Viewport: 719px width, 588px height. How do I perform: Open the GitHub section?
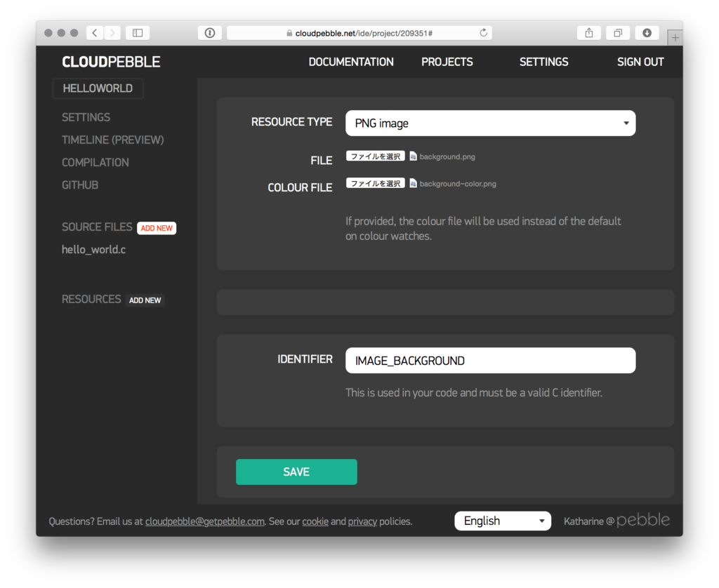coord(80,185)
